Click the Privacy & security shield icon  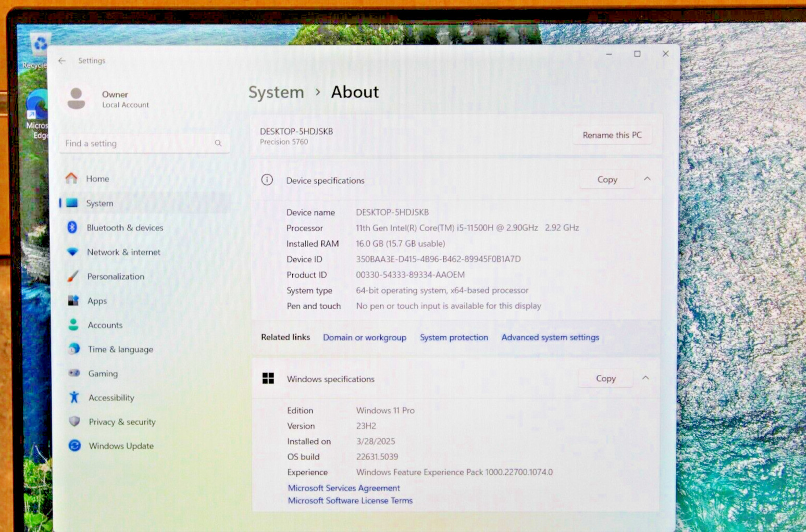[75, 421]
